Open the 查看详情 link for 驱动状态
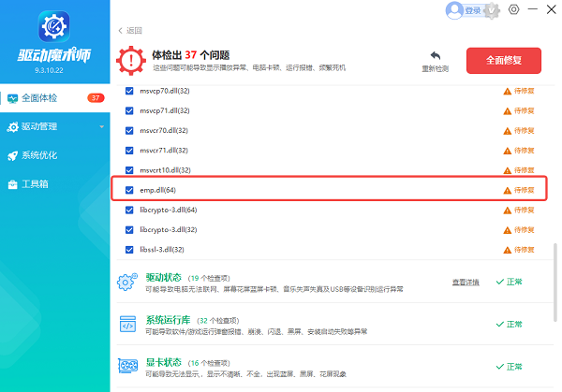Screen dimensions: 562x392 pyautogui.click(x=466, y=283)
